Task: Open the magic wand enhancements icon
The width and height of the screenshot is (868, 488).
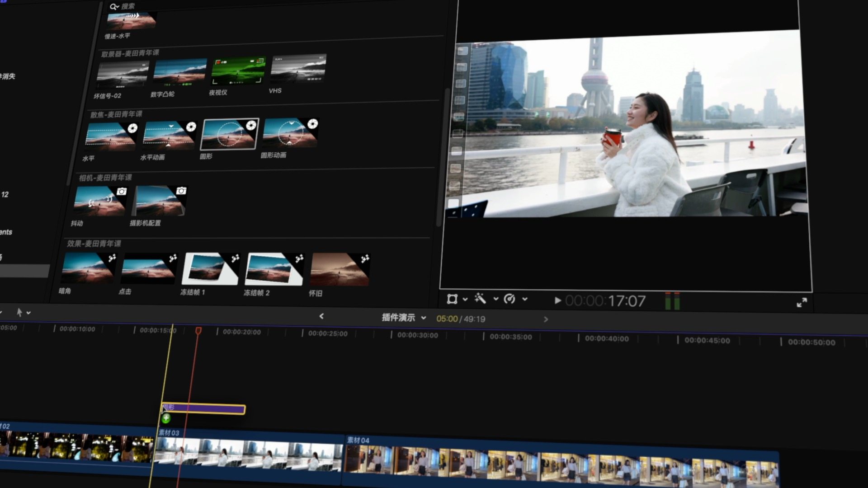Action: pos(480,298)
